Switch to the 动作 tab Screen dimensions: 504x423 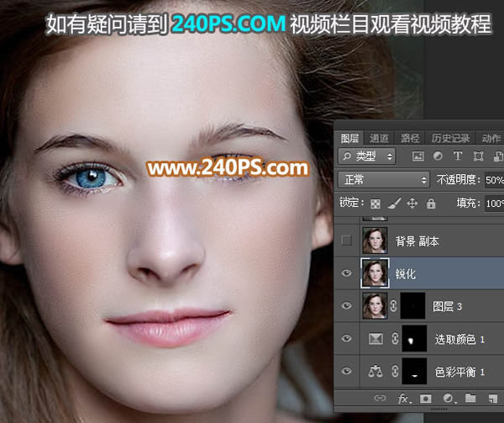pyautogui.click(x=491, y=138)
